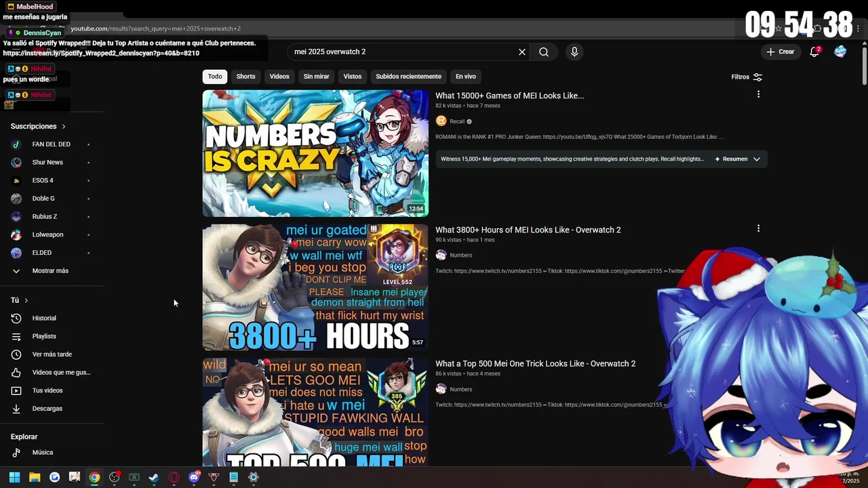
Task: Select the Vistos filter chip
Action: 353,77
